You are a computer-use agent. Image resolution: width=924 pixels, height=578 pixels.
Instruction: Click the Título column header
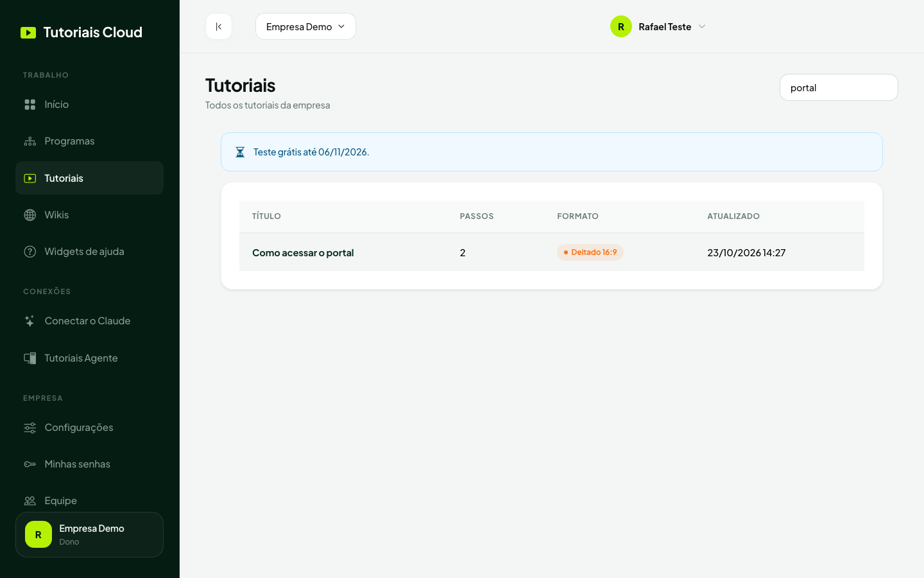click(266, 216)
